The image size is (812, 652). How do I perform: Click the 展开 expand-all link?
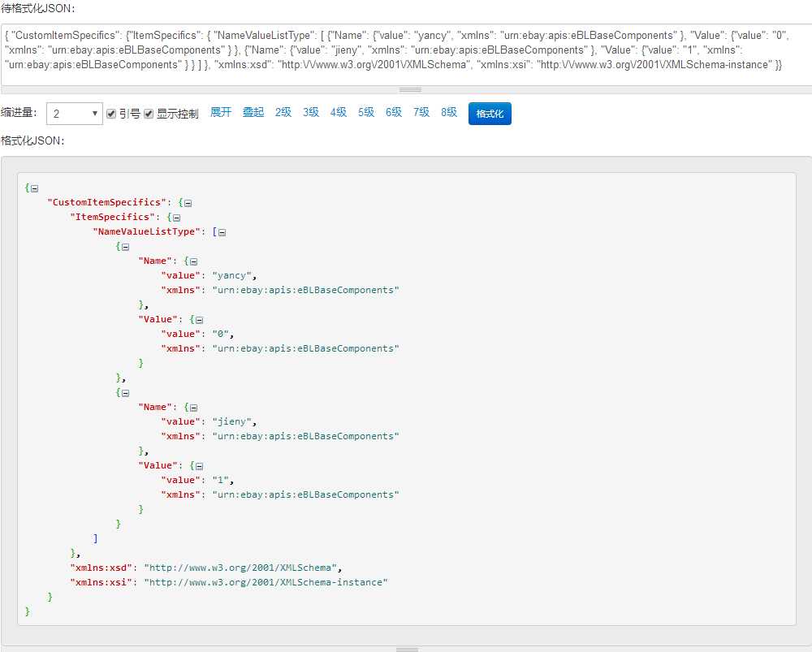pyautogui.click(x=221, y=112)
